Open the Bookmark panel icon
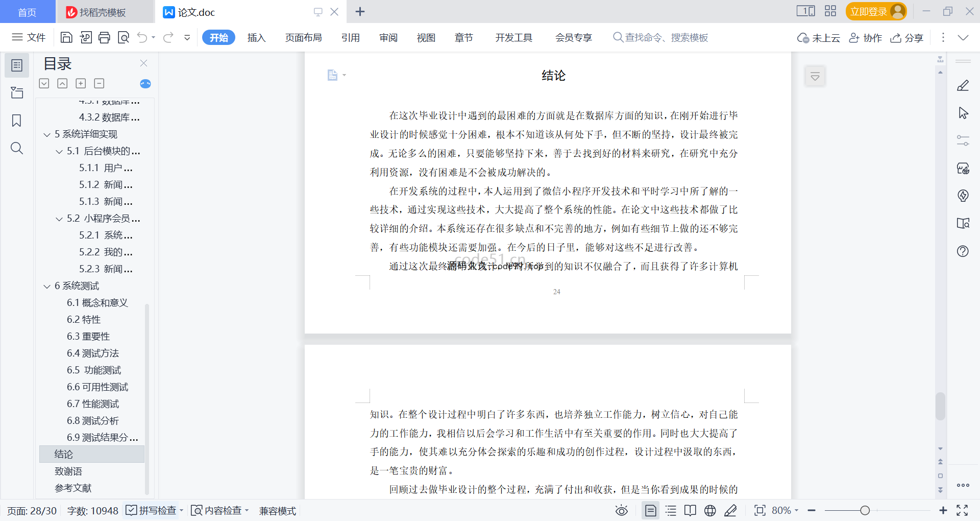Screen dimensions: 980x521 click(x=17, y=121)
